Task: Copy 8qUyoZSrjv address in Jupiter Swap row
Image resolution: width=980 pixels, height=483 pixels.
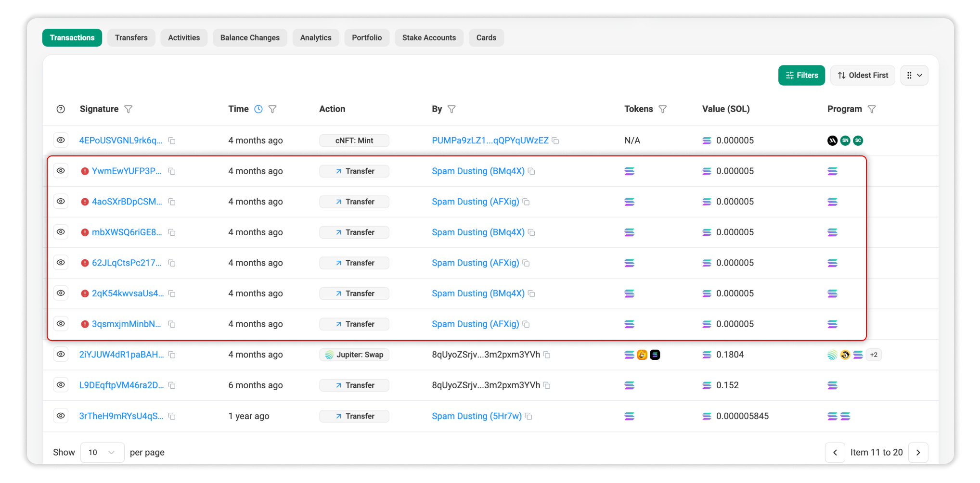Action: [x=547, y=355]
